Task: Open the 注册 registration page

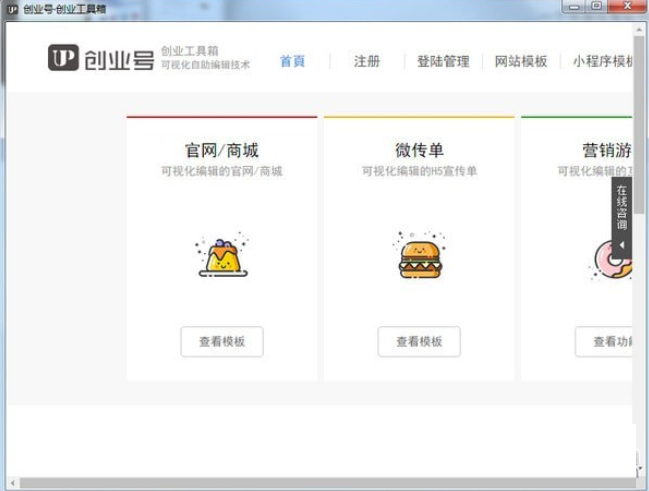Action: tap(367, 61)
